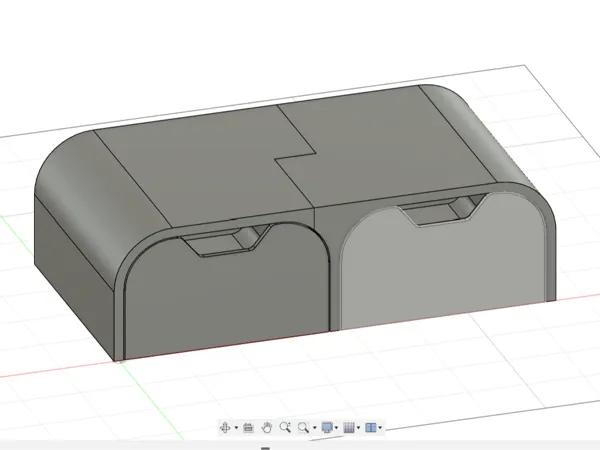Image resolution: width=600 pixels, height=450 pixels.
Task: Expand the Grid and Snaps dropdown arrow
Action: (358, 427)
